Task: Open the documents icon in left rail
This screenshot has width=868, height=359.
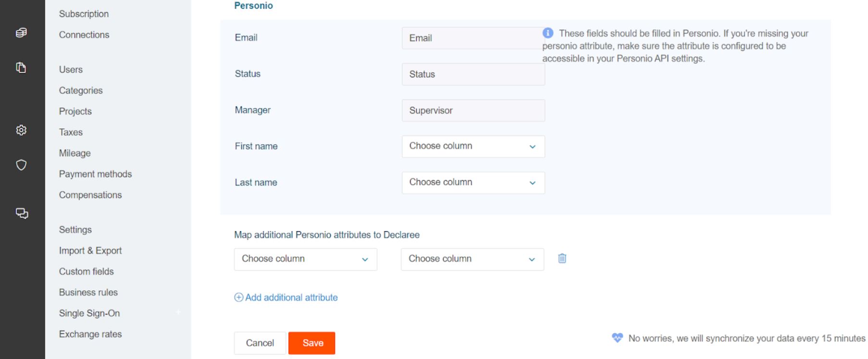Action: [21, 68]
